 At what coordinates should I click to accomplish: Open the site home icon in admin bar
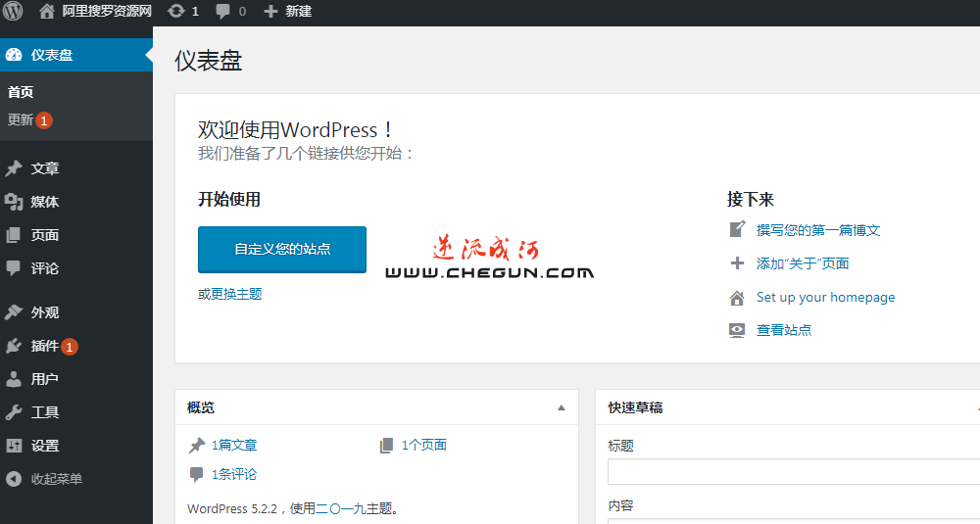(x=47, y=11)
